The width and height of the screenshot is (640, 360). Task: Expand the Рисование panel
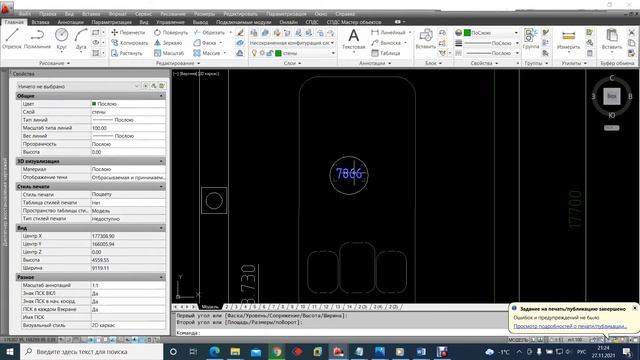pyautogui.click(x=54, y=63)
